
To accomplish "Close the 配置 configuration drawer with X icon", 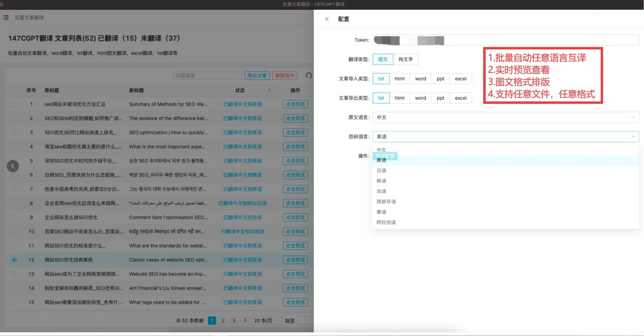I will tap(327, 19).
